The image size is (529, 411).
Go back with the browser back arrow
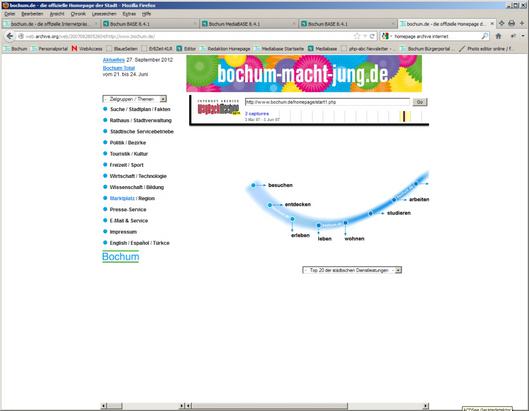point(10,36)
